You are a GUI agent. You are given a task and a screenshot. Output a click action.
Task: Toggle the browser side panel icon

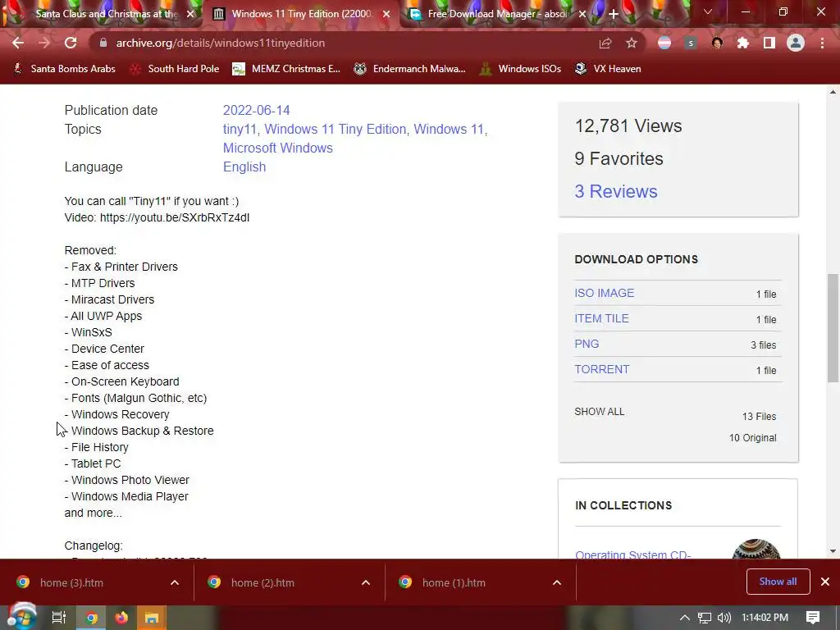tap(769, 43)
